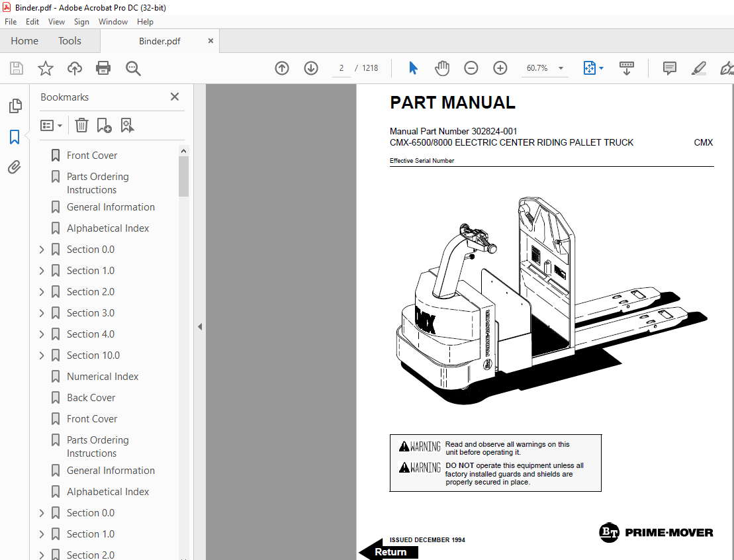
Task: Collapse the navigation pane arrow
Action: pos(200,326)
